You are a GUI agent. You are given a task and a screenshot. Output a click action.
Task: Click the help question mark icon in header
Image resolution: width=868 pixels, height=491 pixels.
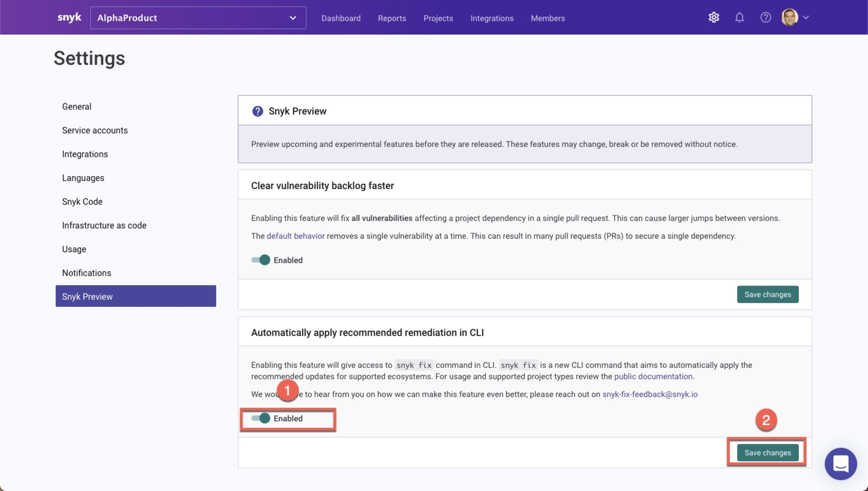(765, 17)
